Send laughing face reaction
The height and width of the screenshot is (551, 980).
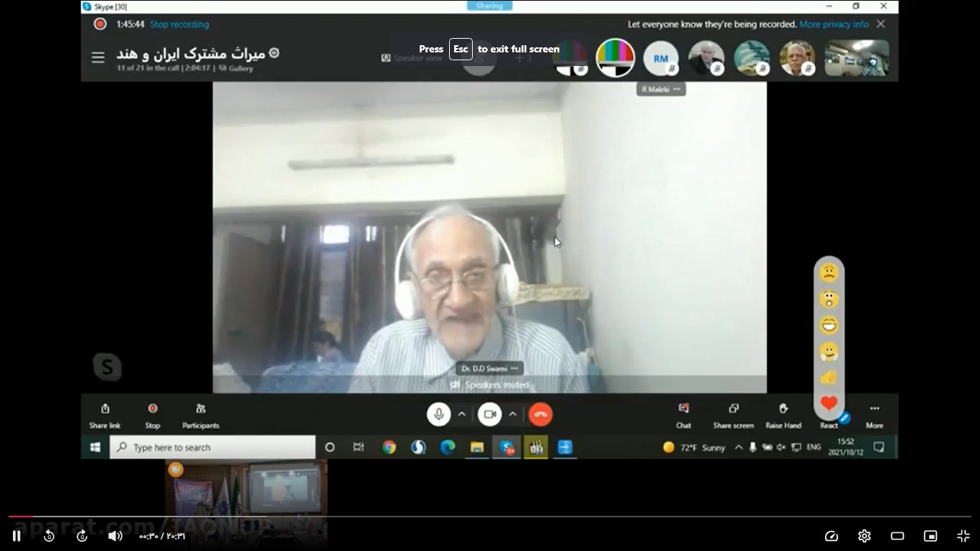(829, 326)
